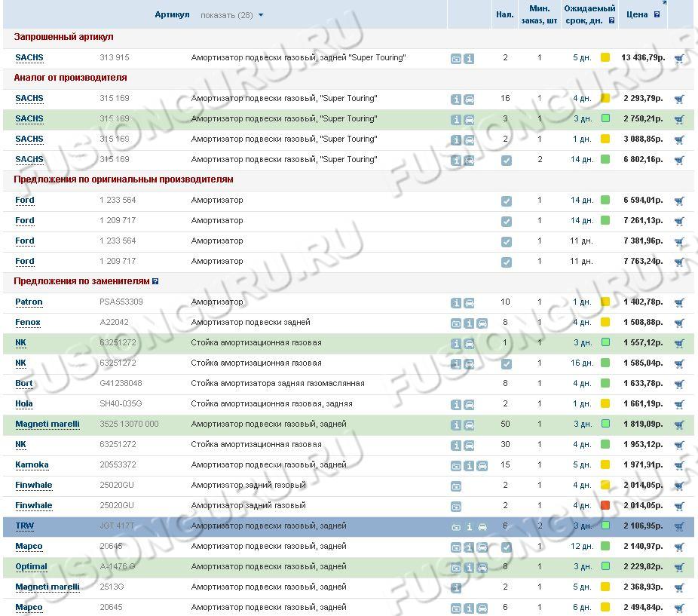Open help icon next to Предложения по заменителям
The image size is (698, 616).
point(155,281)
